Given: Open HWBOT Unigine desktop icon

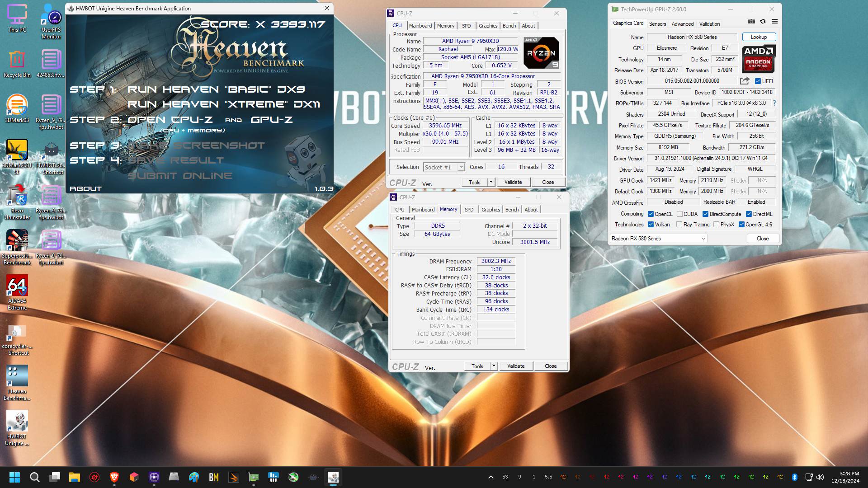Looking at the screenshot, I should pyautogui.click(x=17, y=428).
